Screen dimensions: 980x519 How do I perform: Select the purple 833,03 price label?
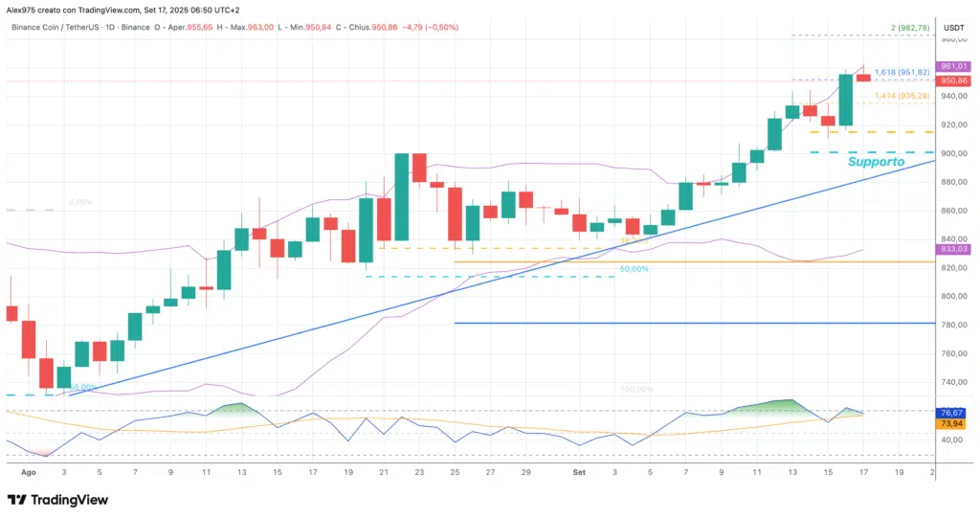tap(953, 249)
